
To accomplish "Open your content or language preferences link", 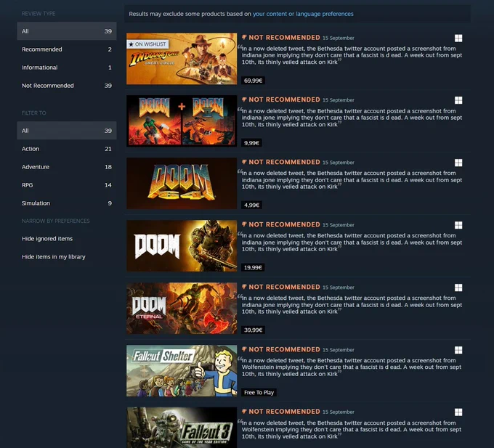I will point(303,14).
